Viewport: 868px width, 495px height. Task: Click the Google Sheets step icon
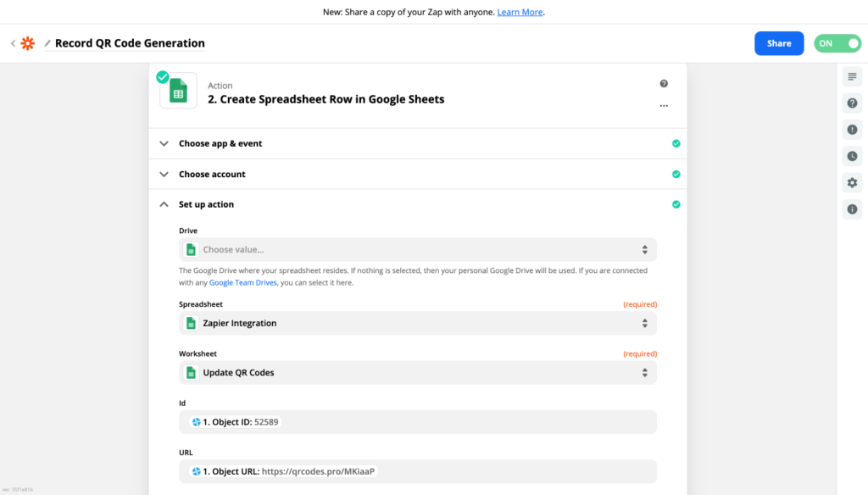177,90
